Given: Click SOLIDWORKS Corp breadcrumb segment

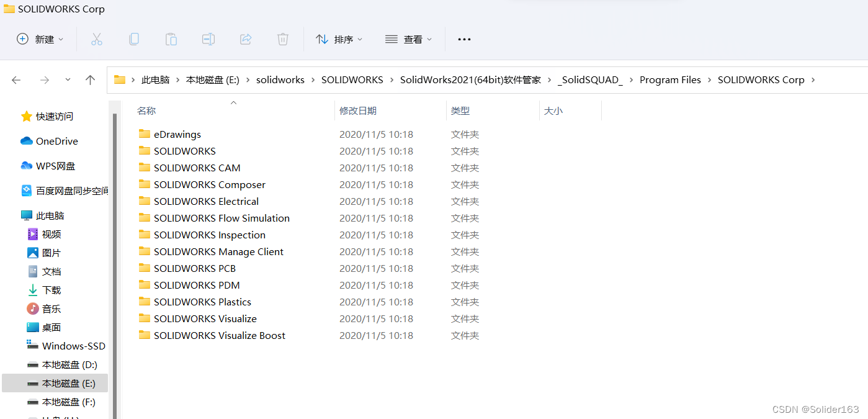Looking at the screenshot, I should tap(761, 79).
